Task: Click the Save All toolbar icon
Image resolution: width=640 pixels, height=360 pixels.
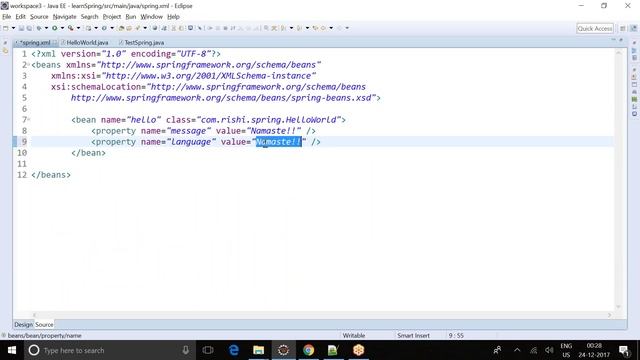Action: click(x=29, y=28)
